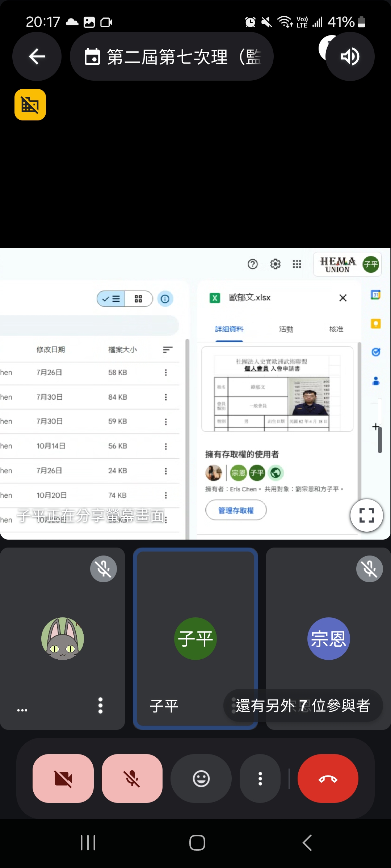Open the meeting title details pill
The height and width of the screenshot is (868, 391).
pyautogui.click(x=172, y=56)
